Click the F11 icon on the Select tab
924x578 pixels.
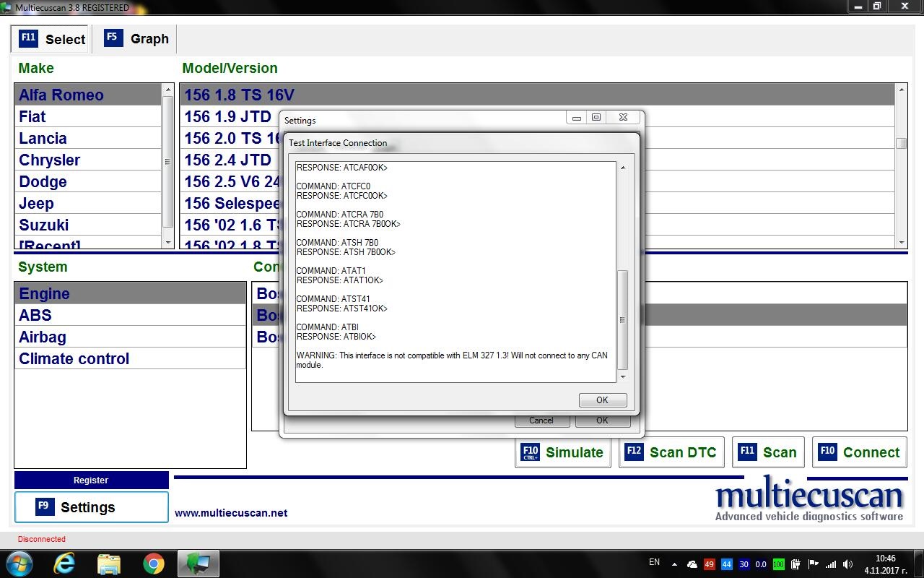click(28, 38)
